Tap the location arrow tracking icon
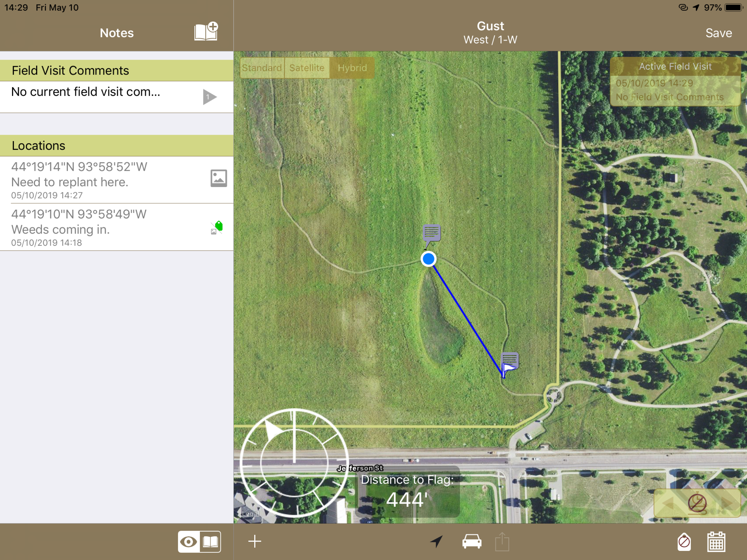This screenshot has width=747, height=560. [436, 541]
